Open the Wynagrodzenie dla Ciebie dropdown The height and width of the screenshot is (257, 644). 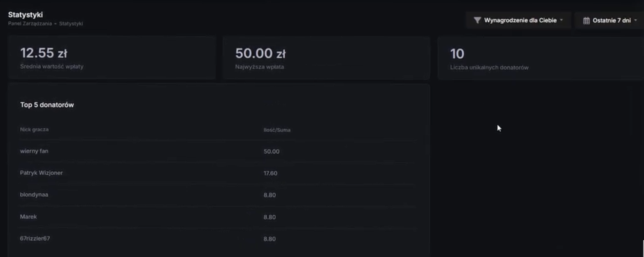tap(518, 20)
